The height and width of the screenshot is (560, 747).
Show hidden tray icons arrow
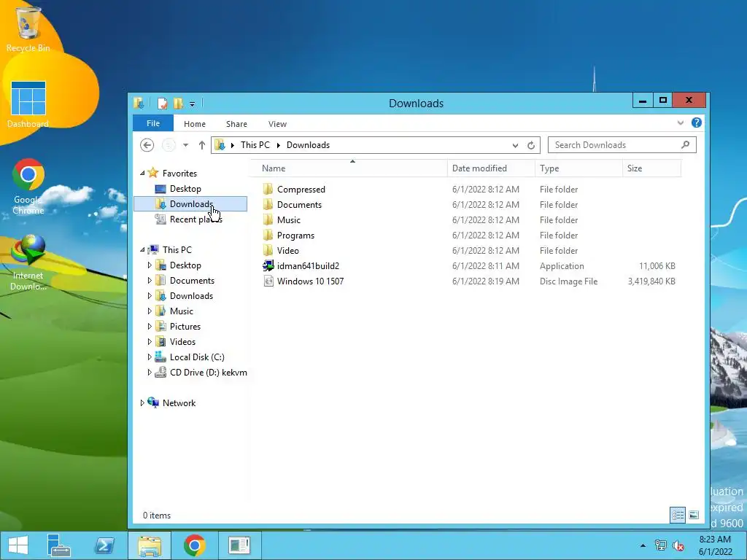click(x=643, y=545)
